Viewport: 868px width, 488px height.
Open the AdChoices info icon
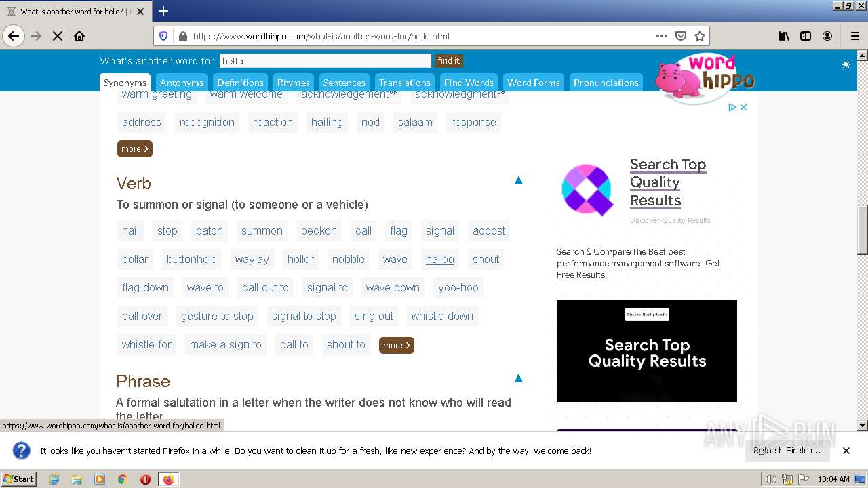pyautogui.click(x=732, y=107)
